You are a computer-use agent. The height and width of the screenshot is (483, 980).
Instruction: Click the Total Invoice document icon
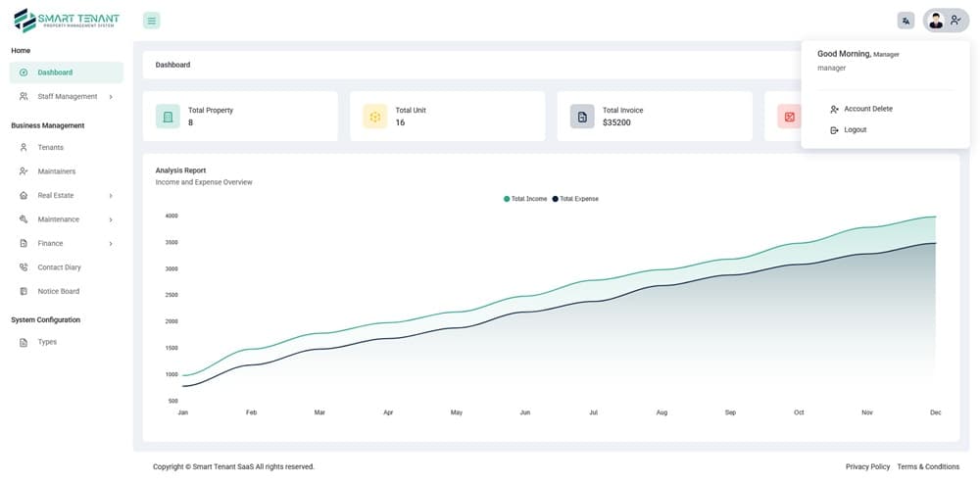[582, 117]
